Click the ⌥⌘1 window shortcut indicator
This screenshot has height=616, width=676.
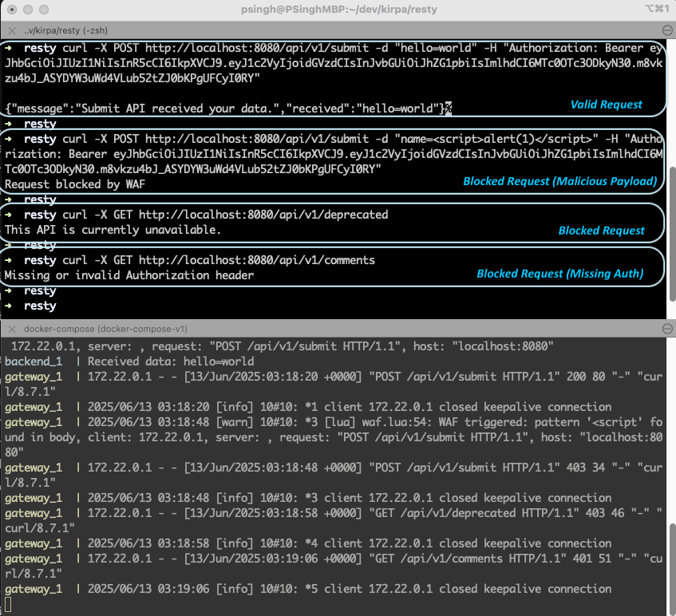tap(657, 9)
